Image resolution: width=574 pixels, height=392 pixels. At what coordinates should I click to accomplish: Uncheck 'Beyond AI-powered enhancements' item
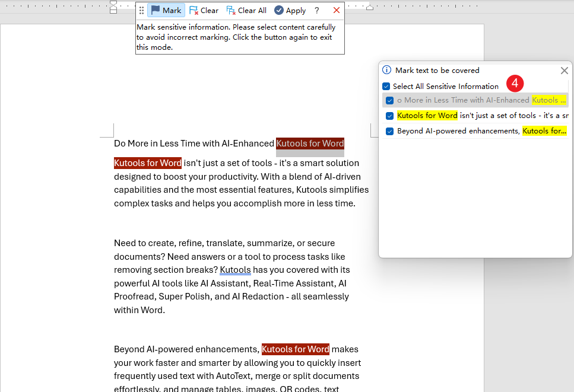(390, 131)
